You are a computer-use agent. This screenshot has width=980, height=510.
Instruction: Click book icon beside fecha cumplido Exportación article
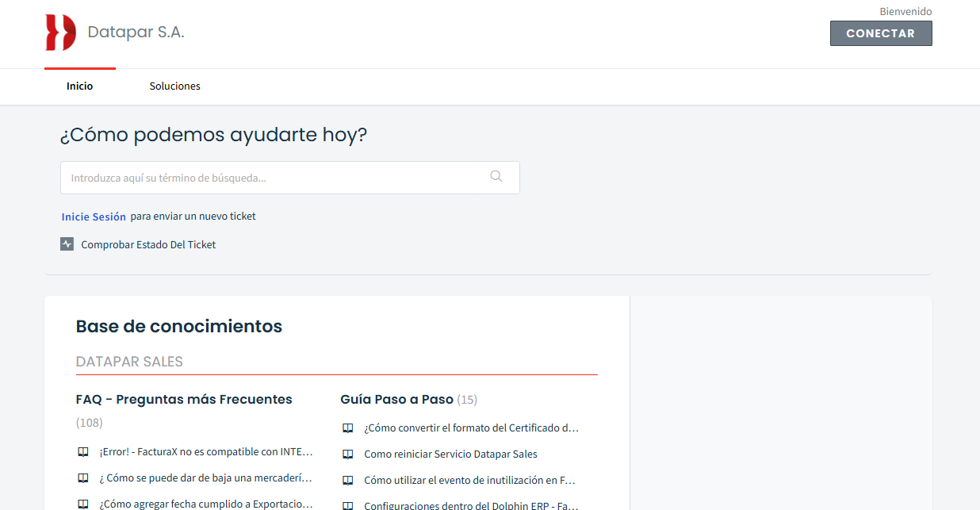pyautogui.click(x=82, y=504)
